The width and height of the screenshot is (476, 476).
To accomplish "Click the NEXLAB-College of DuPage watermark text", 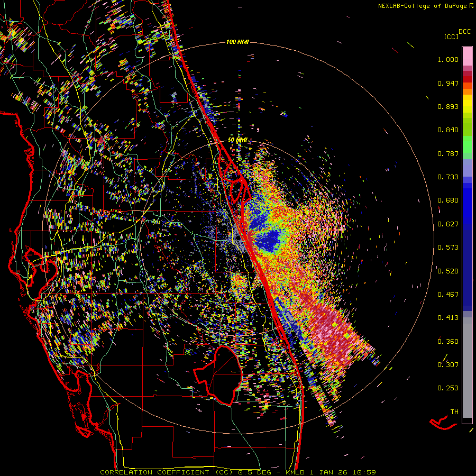I will pyautogui.click(x=425, y=6).
